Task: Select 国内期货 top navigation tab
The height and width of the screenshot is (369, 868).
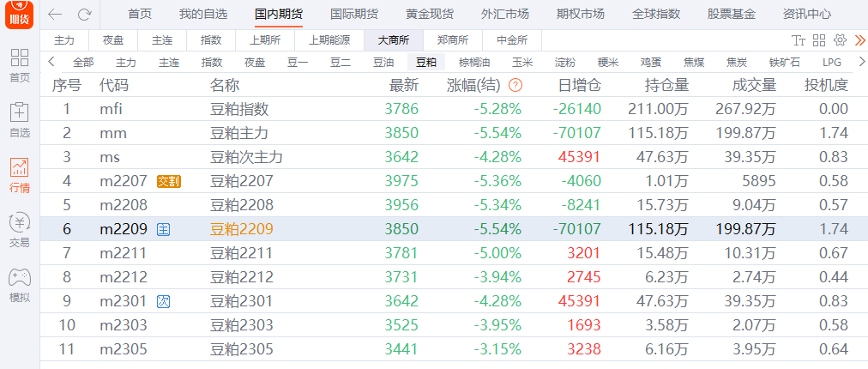Action: point(279,15)
